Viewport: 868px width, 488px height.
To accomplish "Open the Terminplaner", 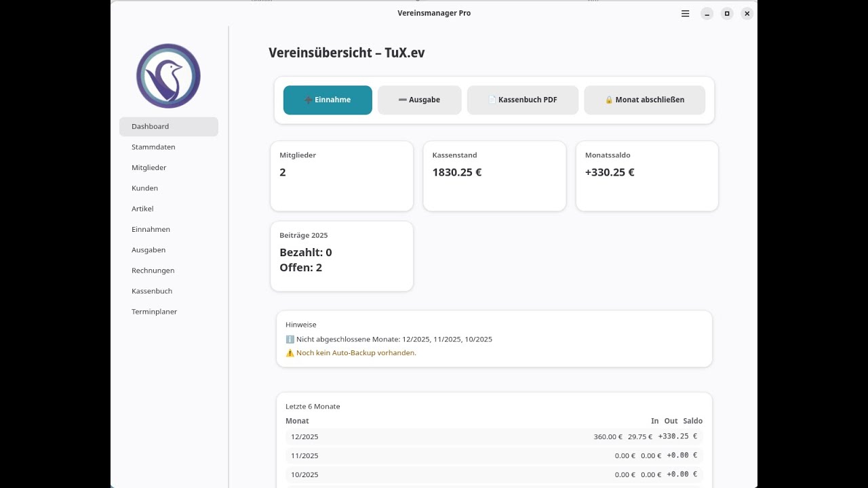I will pyautogui.click(x=155, y=312).
